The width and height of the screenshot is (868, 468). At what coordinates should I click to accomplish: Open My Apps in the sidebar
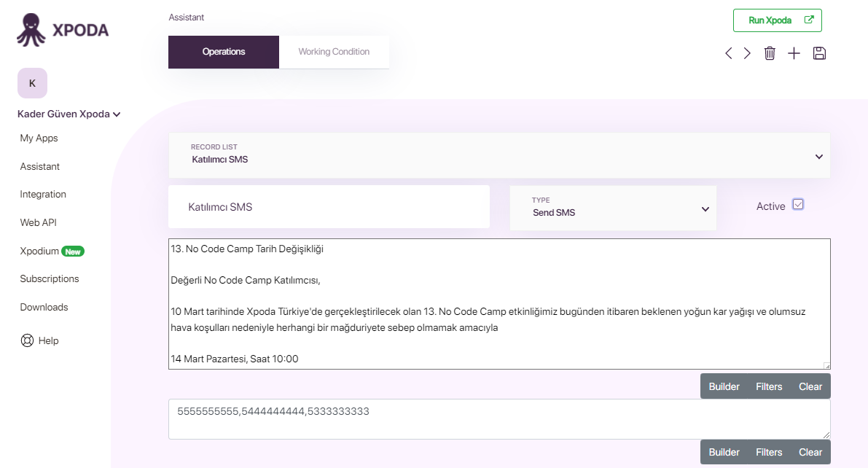(39, 139)
